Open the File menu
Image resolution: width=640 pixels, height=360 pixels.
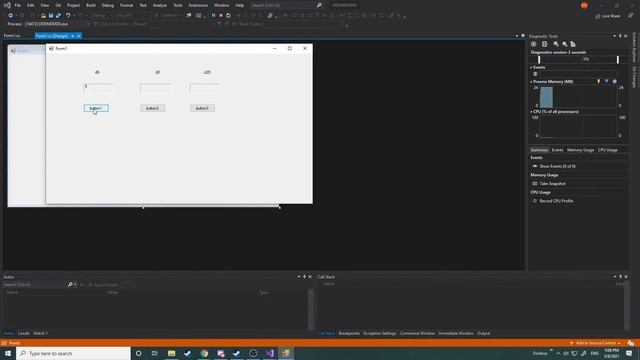pyautogui.click(x=18, y=5)
